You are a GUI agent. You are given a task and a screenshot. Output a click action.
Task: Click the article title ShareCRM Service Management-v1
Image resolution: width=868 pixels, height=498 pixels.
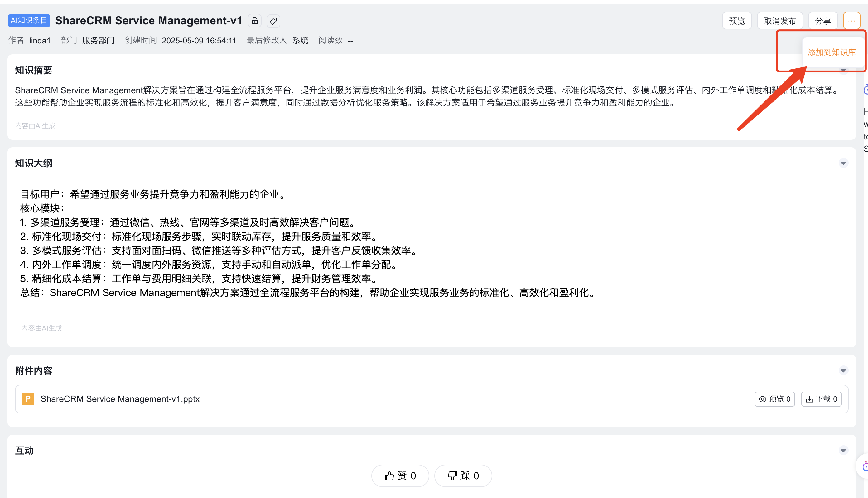[x=149, y=21]
